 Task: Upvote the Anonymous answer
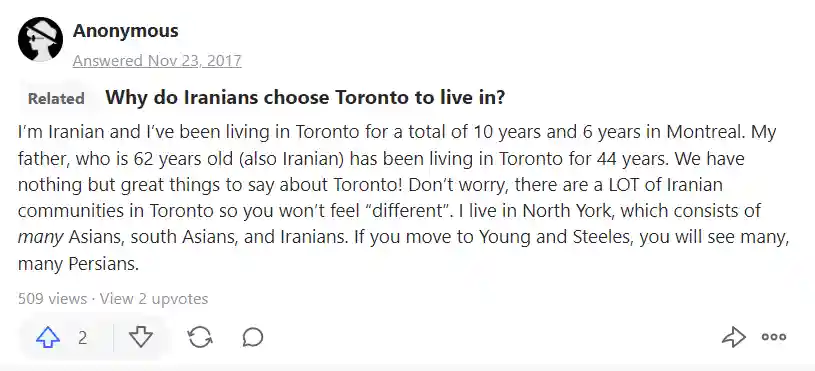(48, 338)
